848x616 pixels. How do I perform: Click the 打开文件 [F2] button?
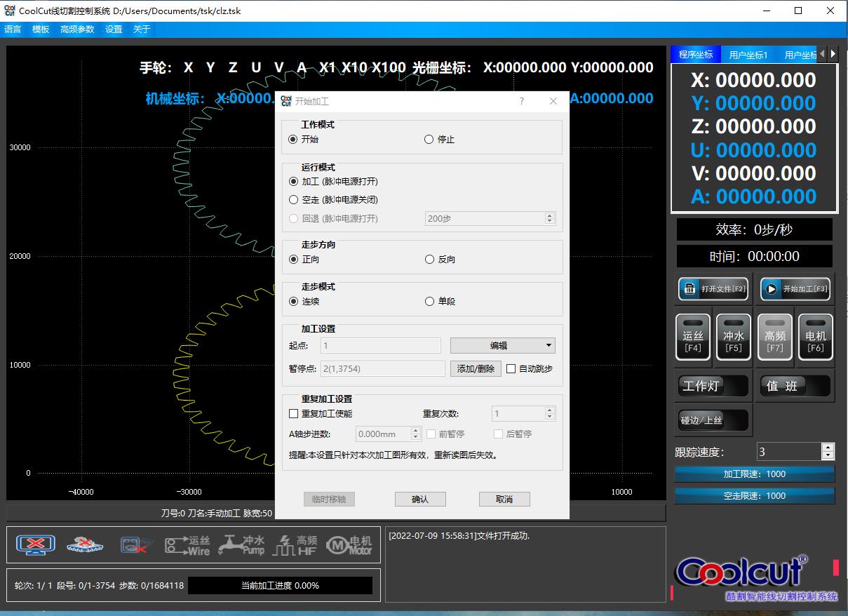click(713, 288)
